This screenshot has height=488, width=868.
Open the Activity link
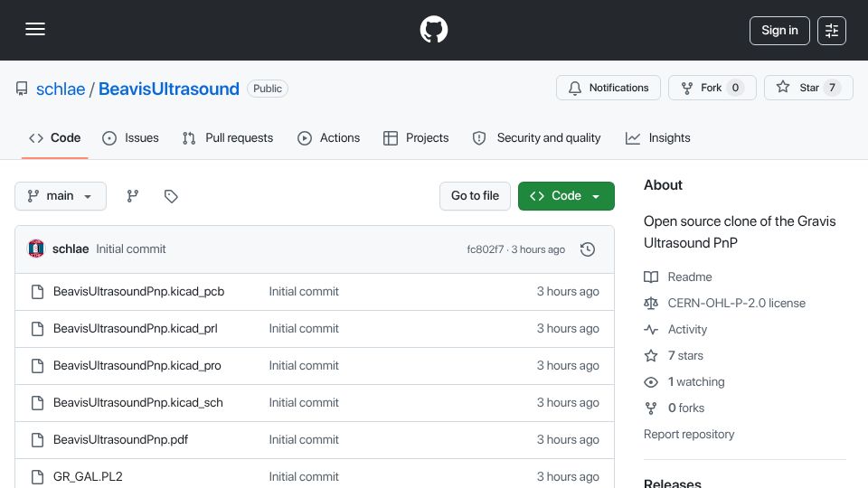click(x=687, y=329)
